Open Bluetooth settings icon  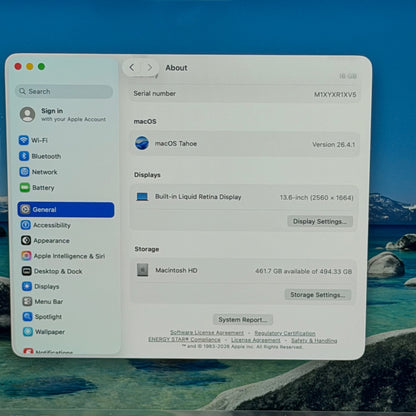[x=24, y=156]
